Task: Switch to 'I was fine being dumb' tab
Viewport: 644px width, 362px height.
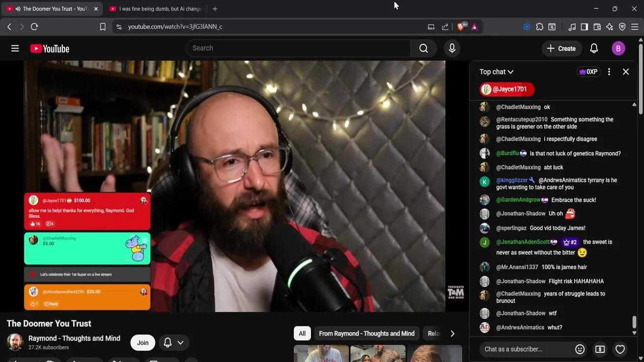Action: pos(155,9)
